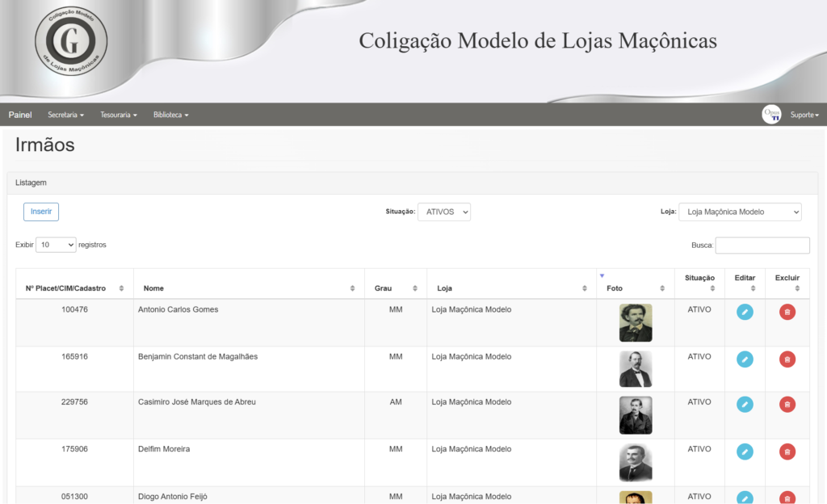The image size is (827, 504).
Task: Click edit icon for Delfim Moreira
Action: pos(745,451)
